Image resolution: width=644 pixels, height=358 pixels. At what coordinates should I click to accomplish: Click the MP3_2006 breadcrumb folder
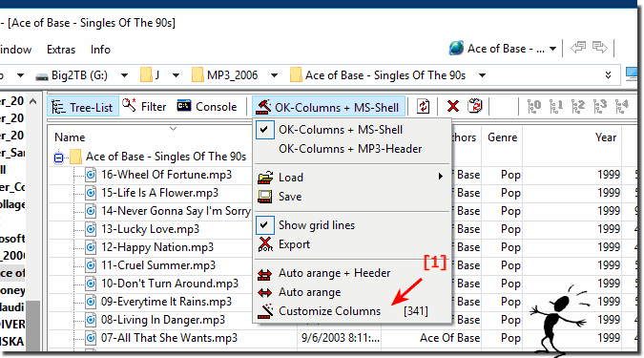click(x=224, y=75)
